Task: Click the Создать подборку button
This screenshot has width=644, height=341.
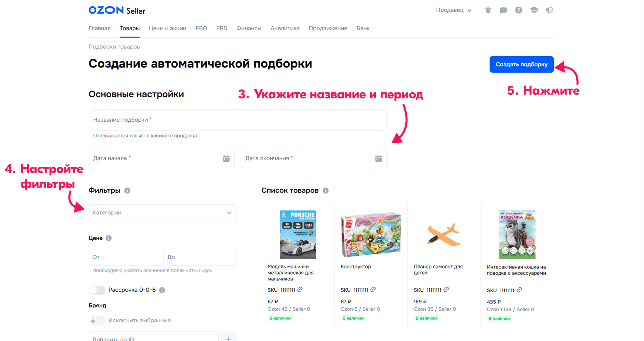Action: click(x=521, y=64)
